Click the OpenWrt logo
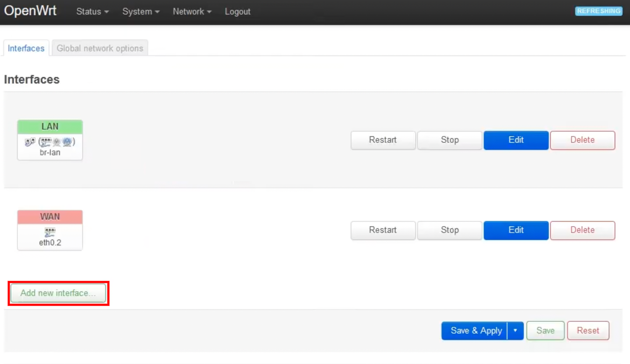Screen dimensions: 630x364 [x=30, y=11]
